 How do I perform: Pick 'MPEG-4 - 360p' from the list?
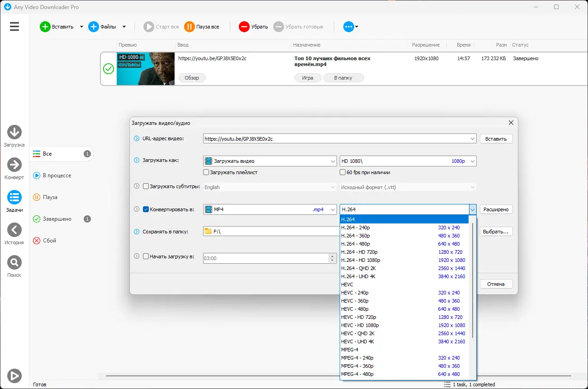(404, 366)
